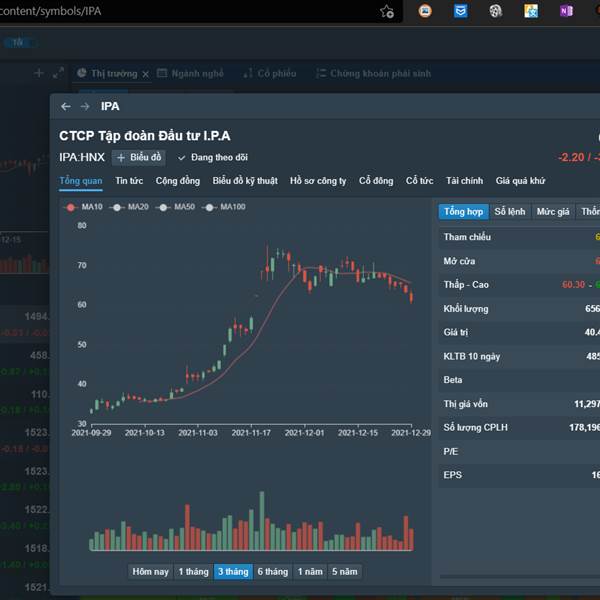Image resolution: width=600 pixels, height=600 pixels.
Task: Set chart range to 3 tháng
Action: pos(233,572)
